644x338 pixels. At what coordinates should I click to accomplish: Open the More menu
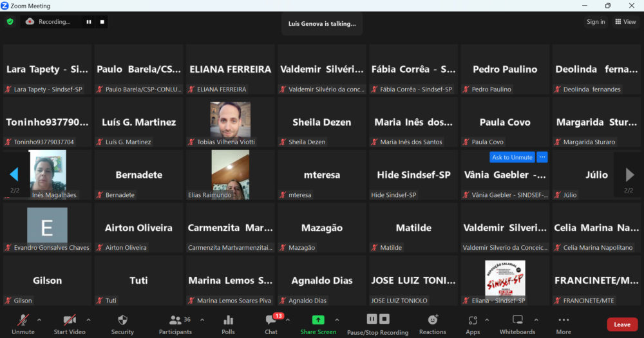pos(563,324)
